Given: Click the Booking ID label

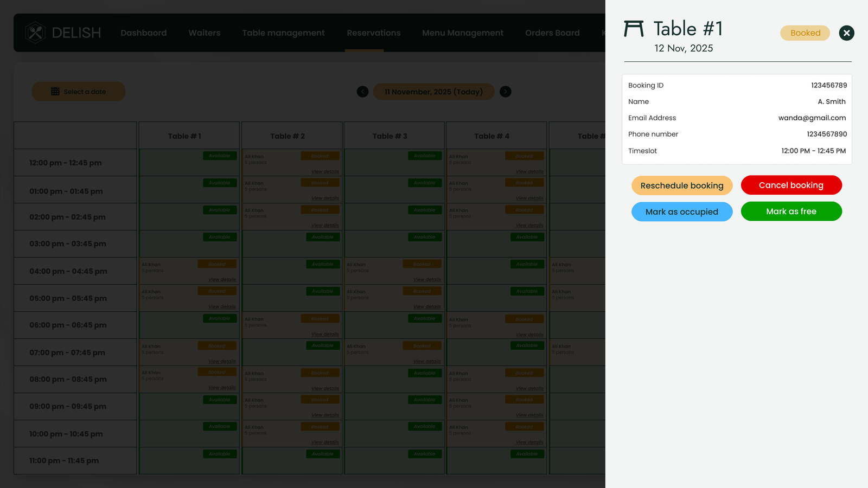Looking at the screenshot, I should 646,85.
